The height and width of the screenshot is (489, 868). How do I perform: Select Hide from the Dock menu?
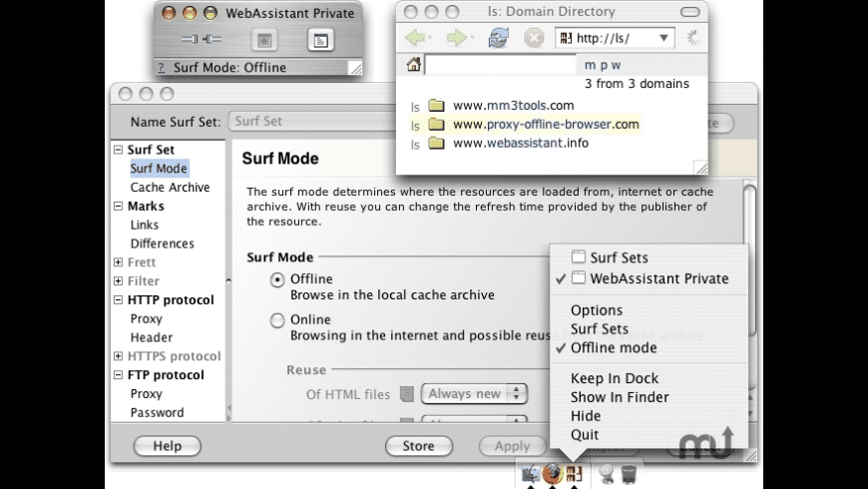(586, 416)
